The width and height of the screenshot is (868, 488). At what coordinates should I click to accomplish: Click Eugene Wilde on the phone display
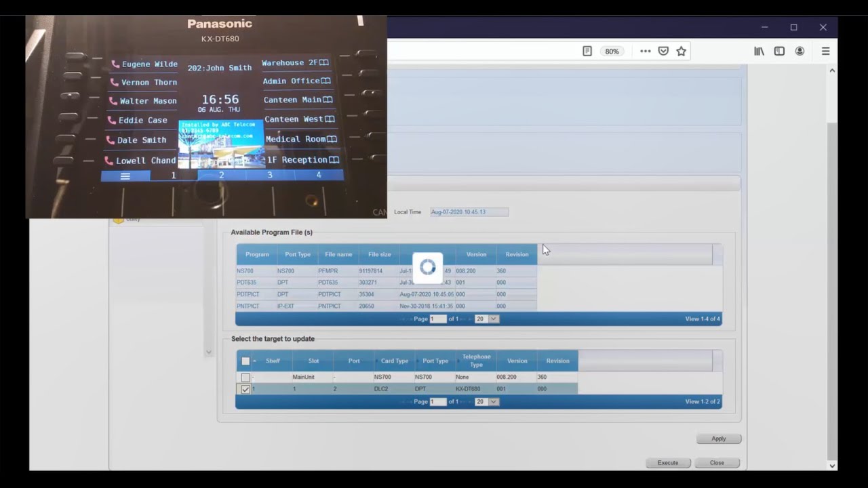(143, 64)
